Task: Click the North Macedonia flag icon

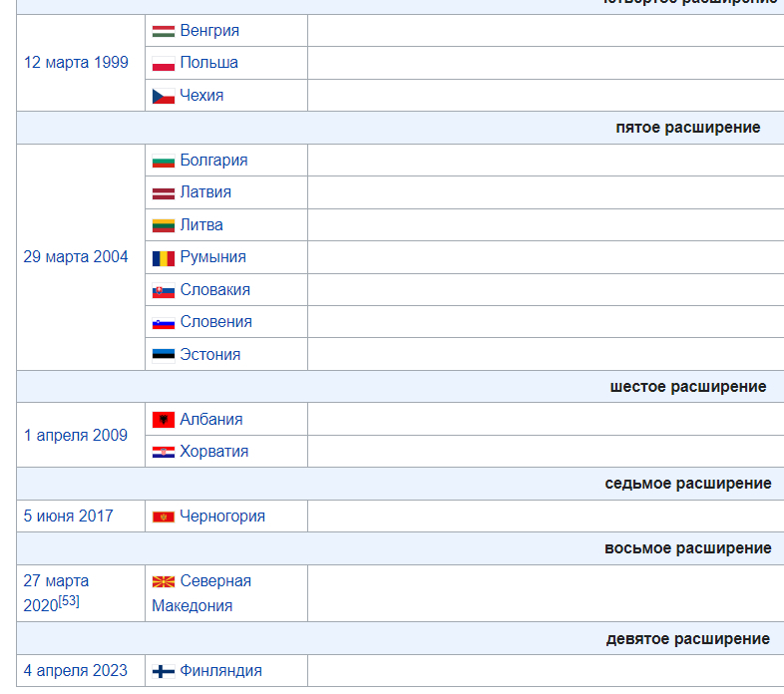Action: click(x=164, y=582)
